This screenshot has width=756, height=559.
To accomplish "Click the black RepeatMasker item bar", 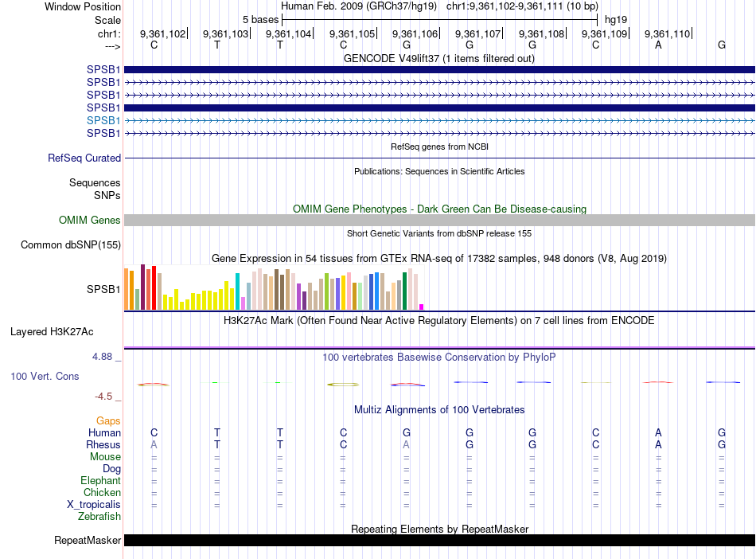I will click(x=439, y=540).
